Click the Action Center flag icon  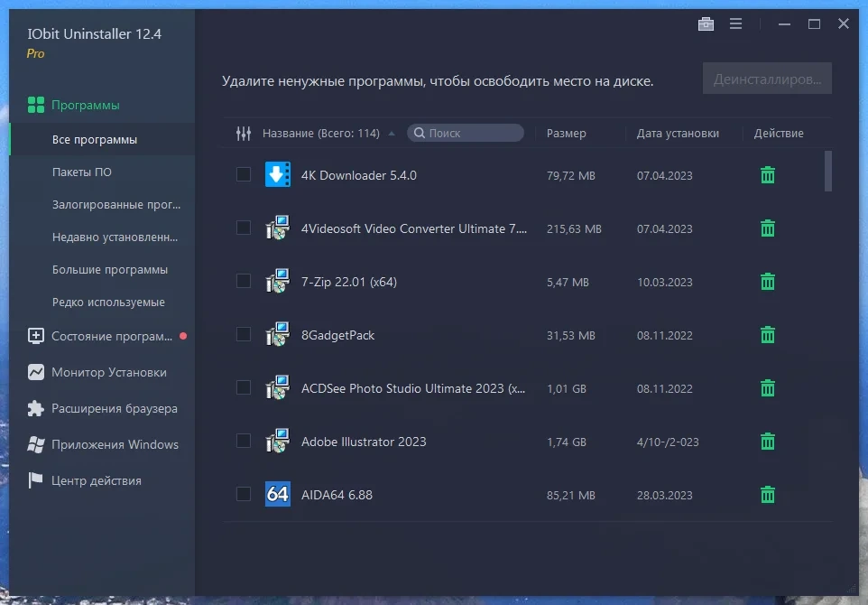36,480
